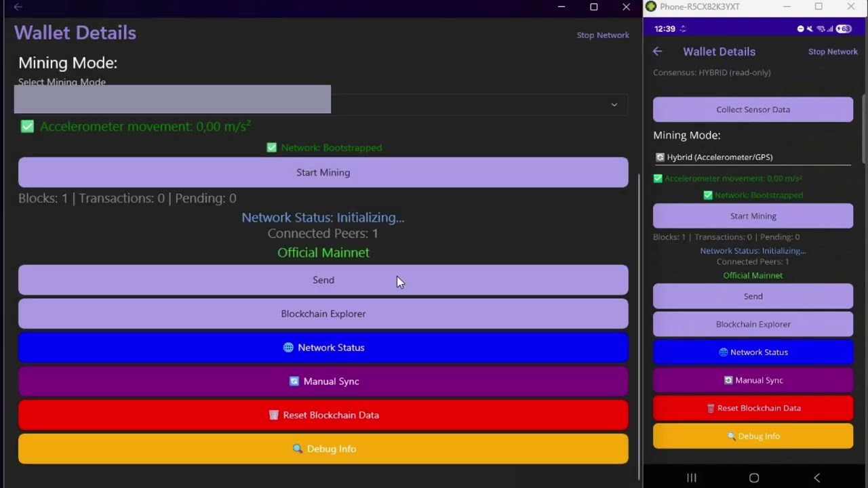Tap Collect Sensor Data on phone
Screen dimensions: 868x488
coord(753,109)
